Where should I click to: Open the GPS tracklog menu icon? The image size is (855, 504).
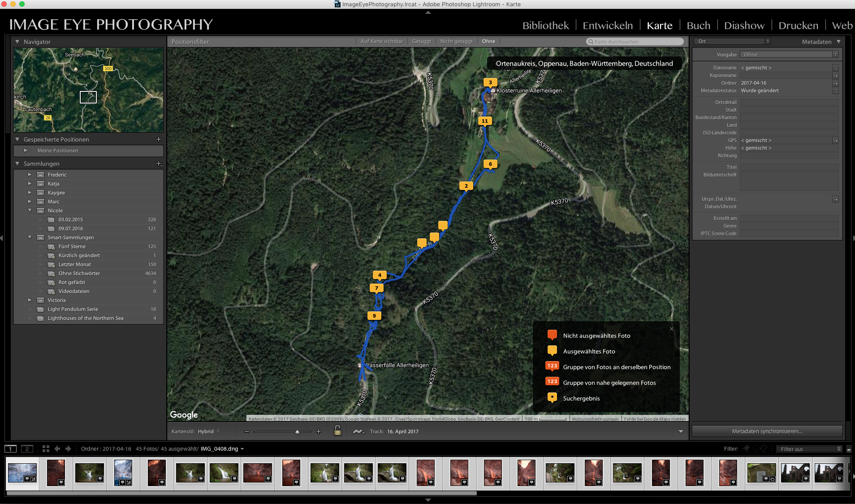pos(358,431)
